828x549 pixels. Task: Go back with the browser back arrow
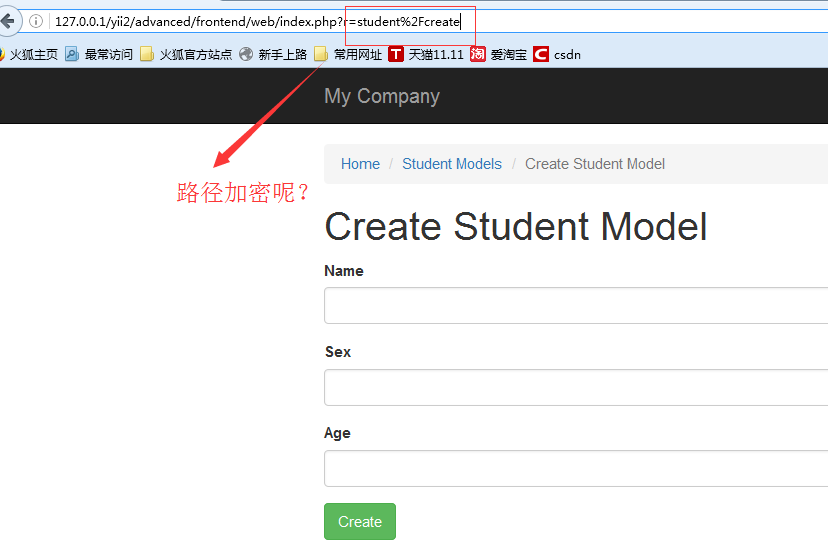coord(8,22)
